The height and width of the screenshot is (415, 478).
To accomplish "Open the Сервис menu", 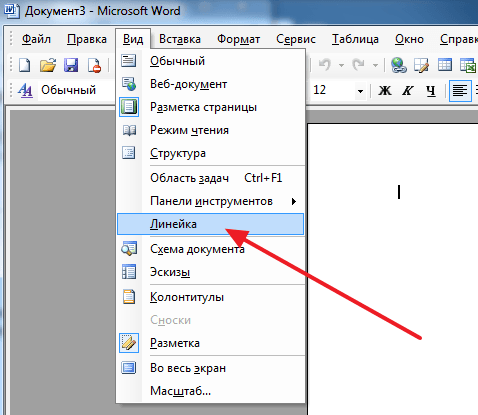I will click(296, 39).
